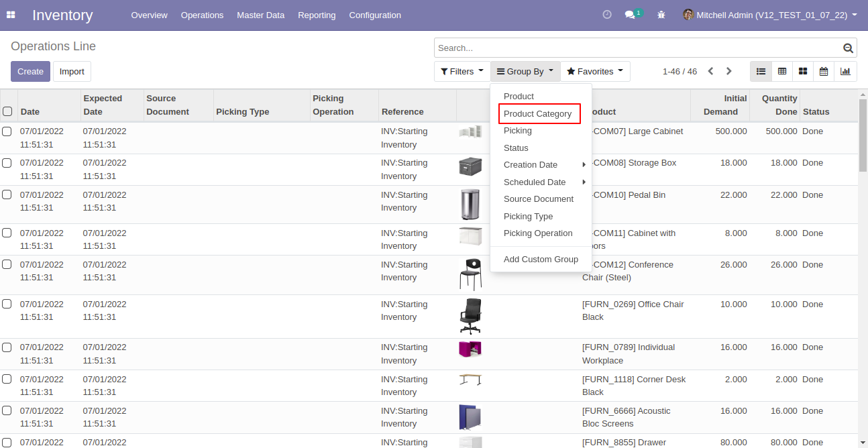The image size is (868, 448).
Task: Expand the Creation Date submenu
Action: 541,165
